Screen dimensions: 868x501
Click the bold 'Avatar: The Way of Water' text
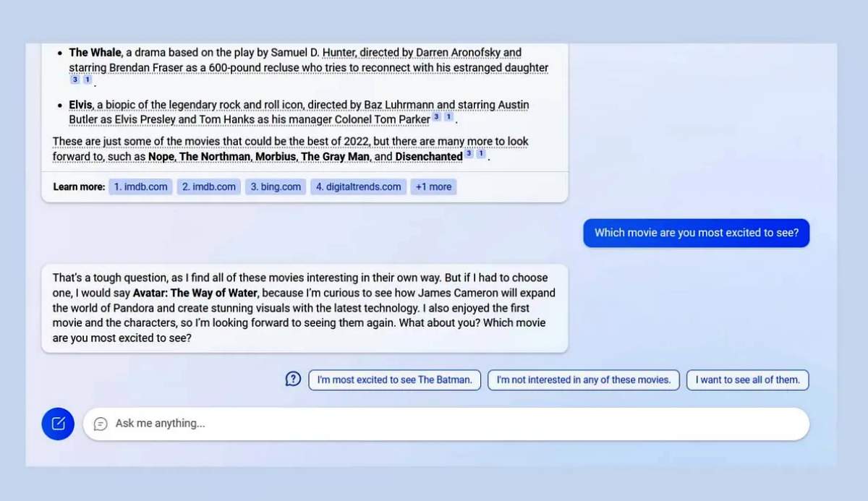[195, 293]
